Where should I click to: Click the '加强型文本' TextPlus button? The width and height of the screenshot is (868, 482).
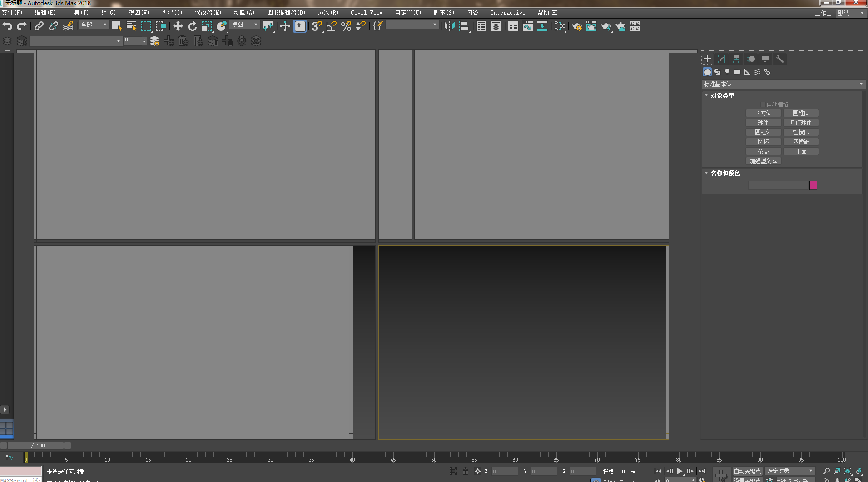[763, 161]
